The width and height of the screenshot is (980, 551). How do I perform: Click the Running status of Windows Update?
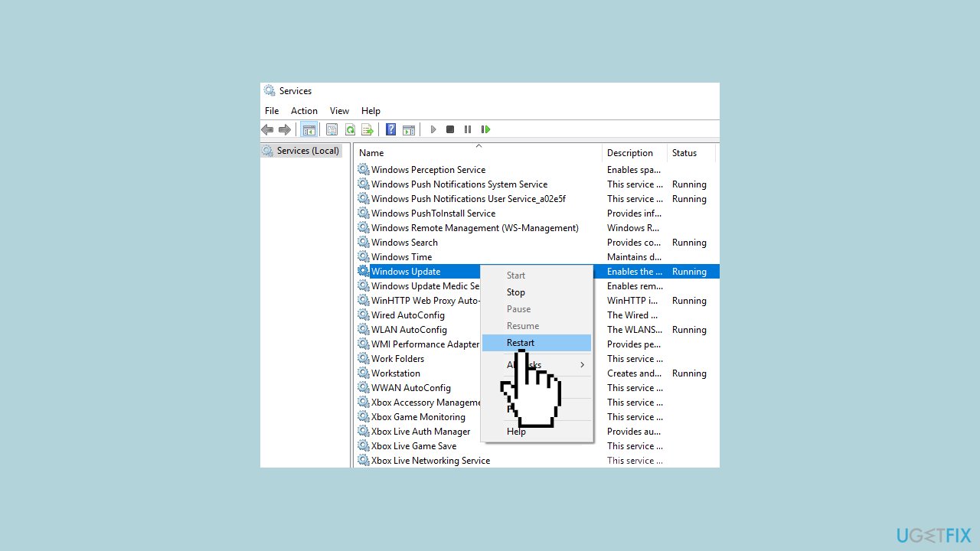pos(689,272)
